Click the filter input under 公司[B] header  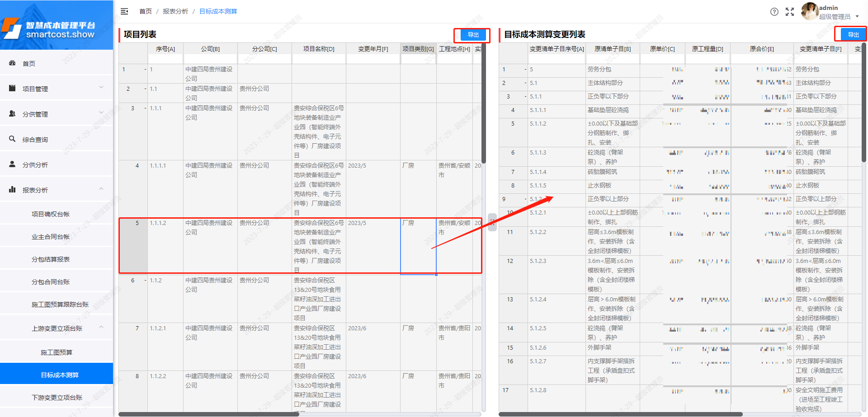210,58
